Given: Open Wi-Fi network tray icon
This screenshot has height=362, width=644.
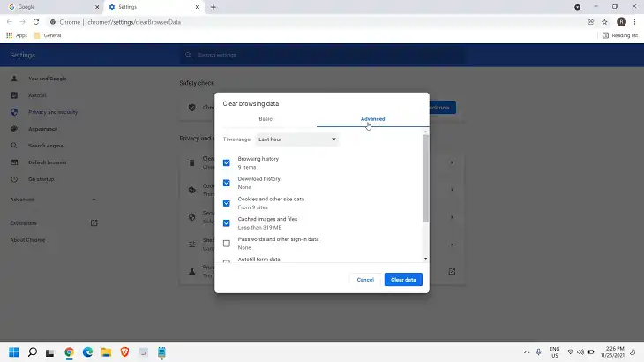Looking at the screenshot, I should coord(570,352).
